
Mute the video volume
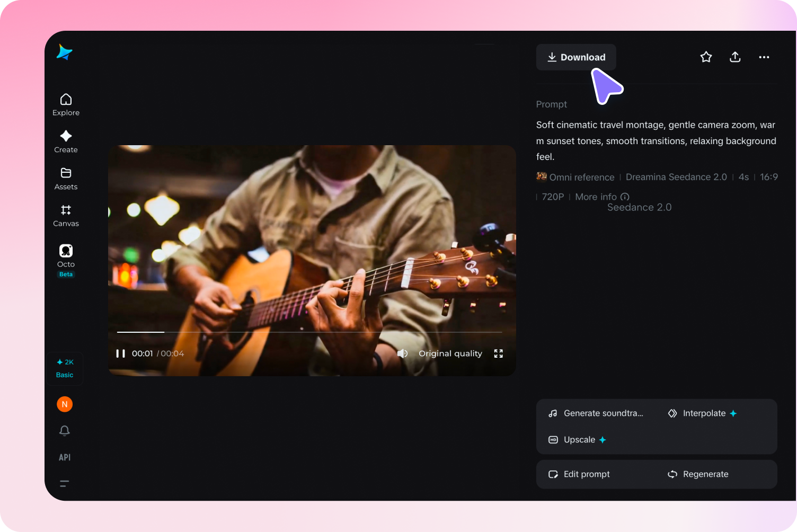403,353
